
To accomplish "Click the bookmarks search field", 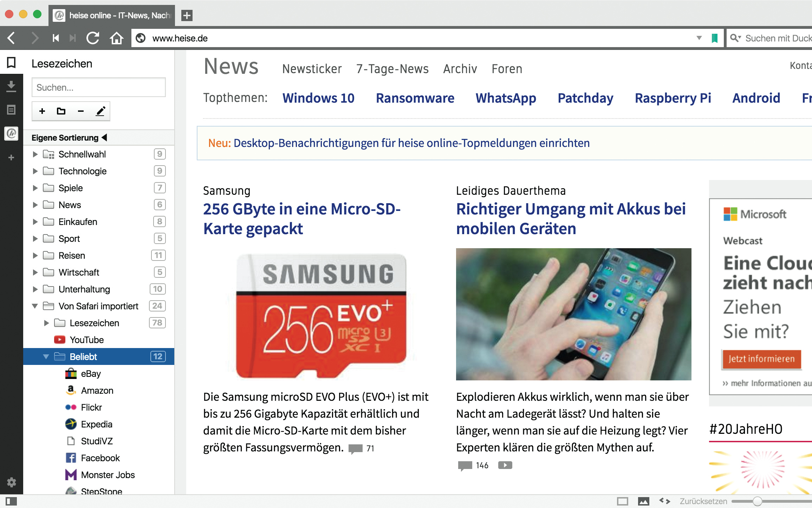I will click(98, 88).
